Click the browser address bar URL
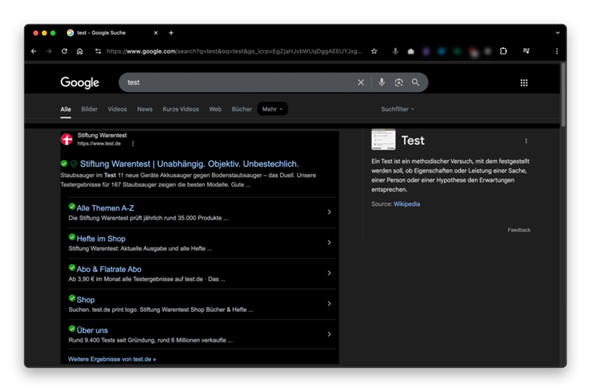Image resolution: width=590 pixels, height=391 pixels. click(x=233, y=51)
